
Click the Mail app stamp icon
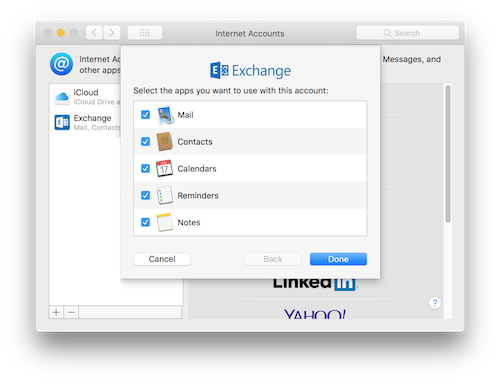tap(165, 115)
